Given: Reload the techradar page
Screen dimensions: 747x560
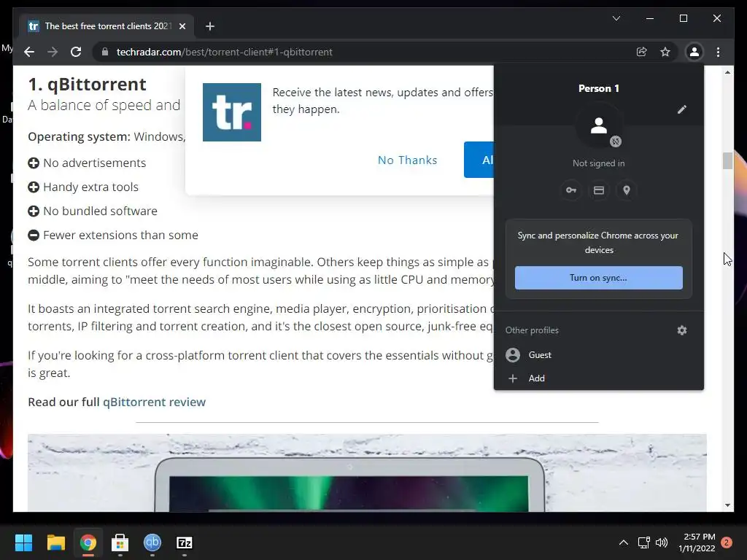Looking at the screenshot, I should point(76,52).
